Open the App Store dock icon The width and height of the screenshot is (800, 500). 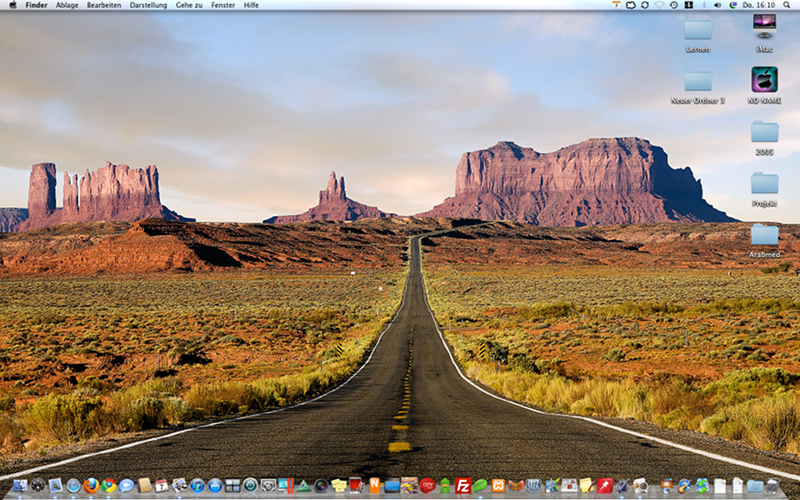[215, 486]
